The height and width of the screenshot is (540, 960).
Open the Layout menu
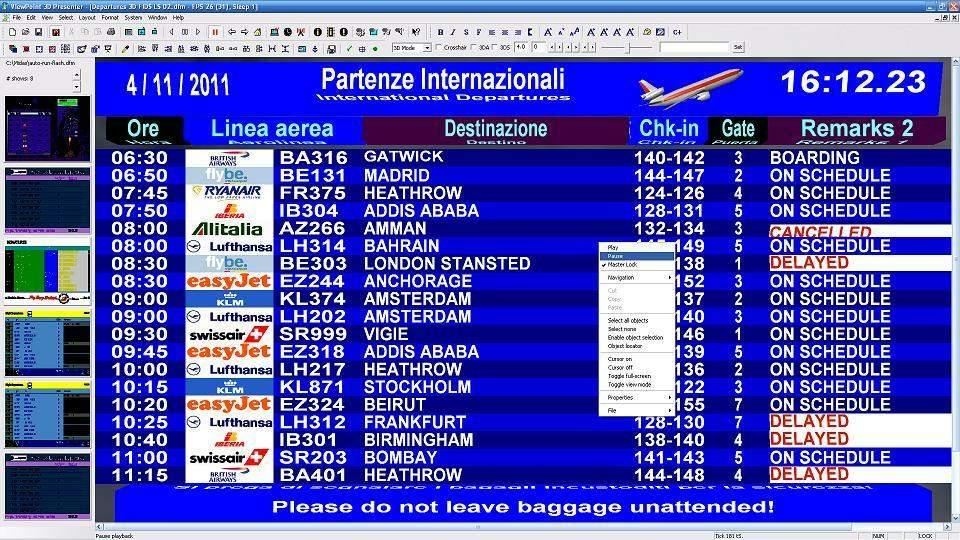[87, 18]
